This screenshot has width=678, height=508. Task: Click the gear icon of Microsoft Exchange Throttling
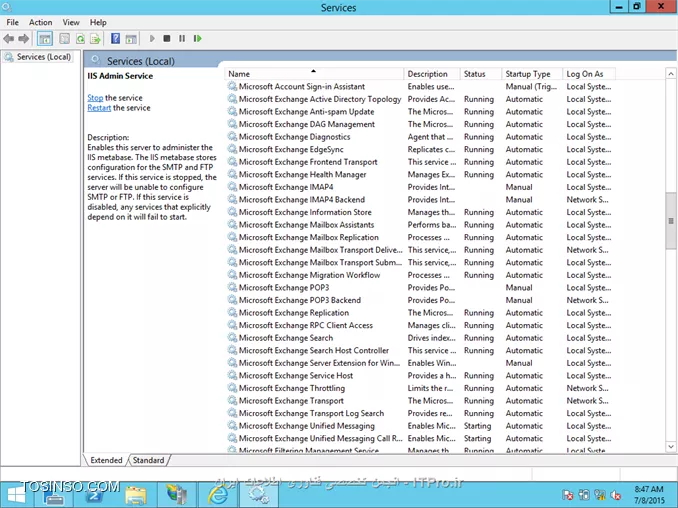[232, 388]
